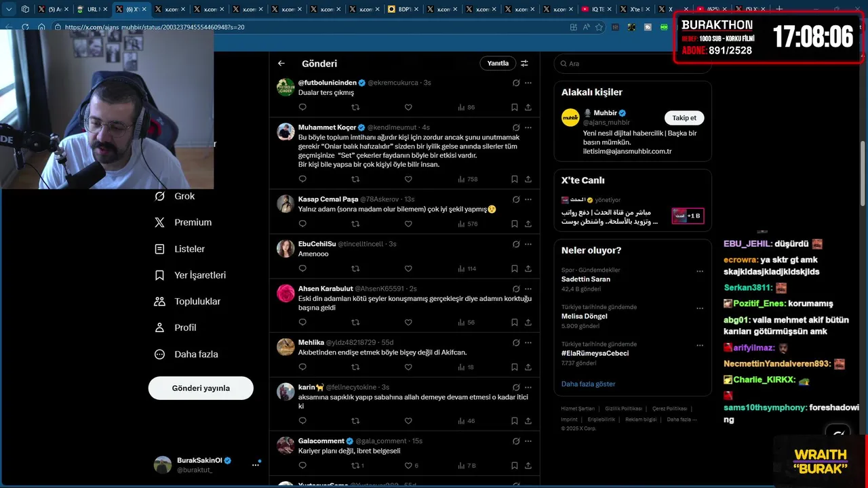The height and width of the screenshot is (488, 868).
Task: Open futbolunicinden's profile avatar
Action: click(285, 87)
